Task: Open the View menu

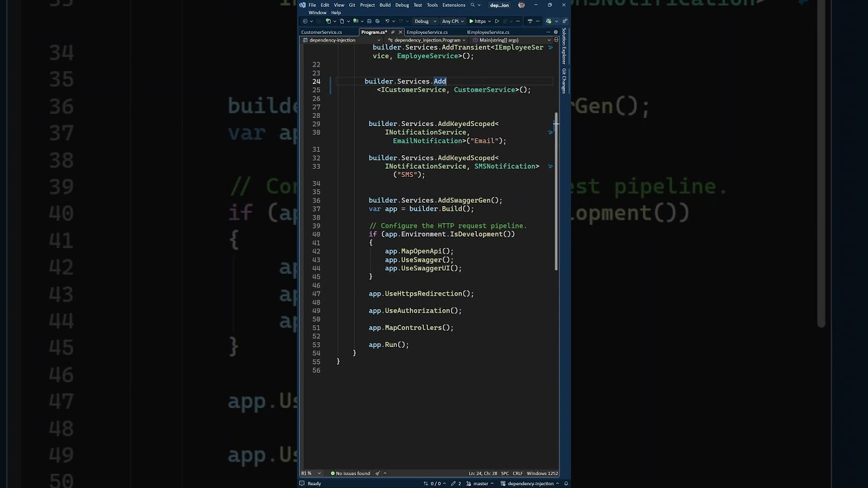Action: 339,5
